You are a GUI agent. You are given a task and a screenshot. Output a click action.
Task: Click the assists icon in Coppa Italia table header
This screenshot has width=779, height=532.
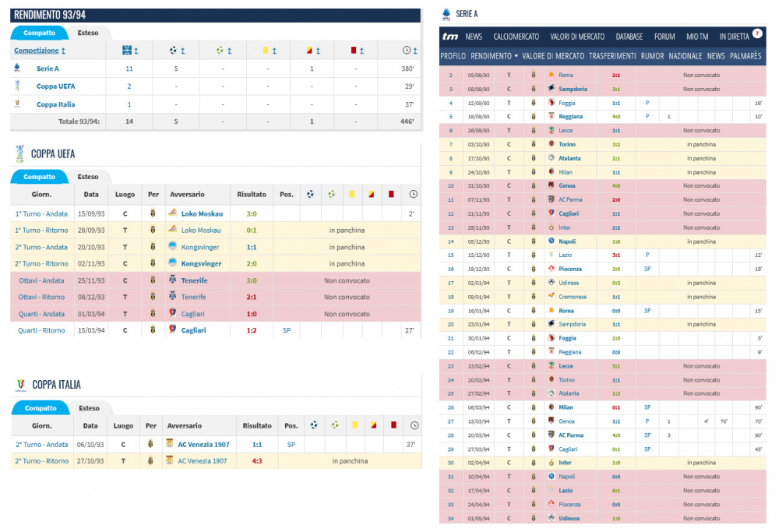tap(335, 425)
